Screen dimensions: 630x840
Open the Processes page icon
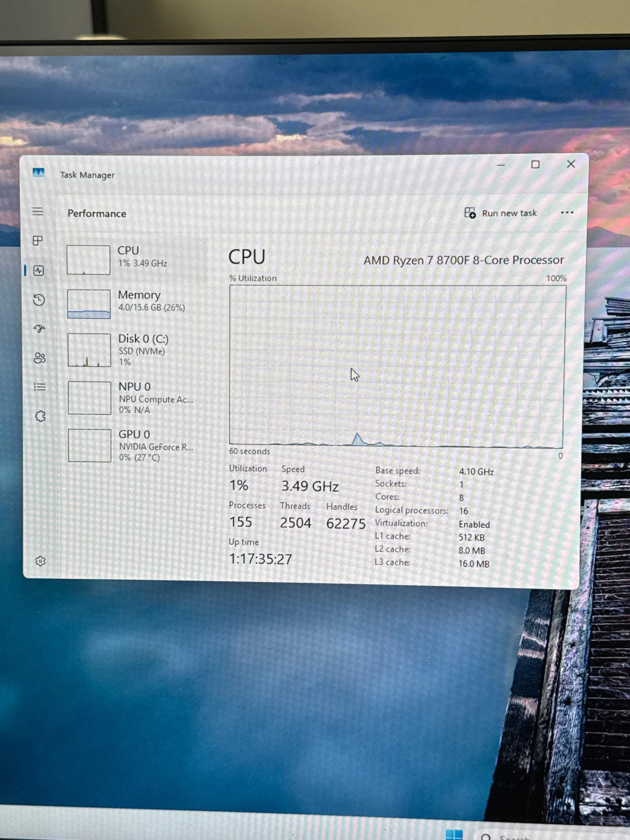[x=38, y=241]
